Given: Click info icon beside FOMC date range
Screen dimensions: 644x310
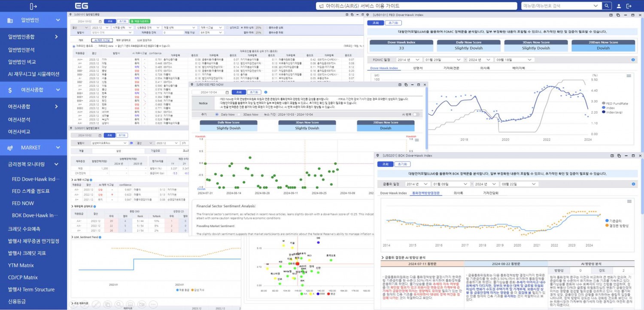Looking at the screenshot, I should (x=633, y=60).
